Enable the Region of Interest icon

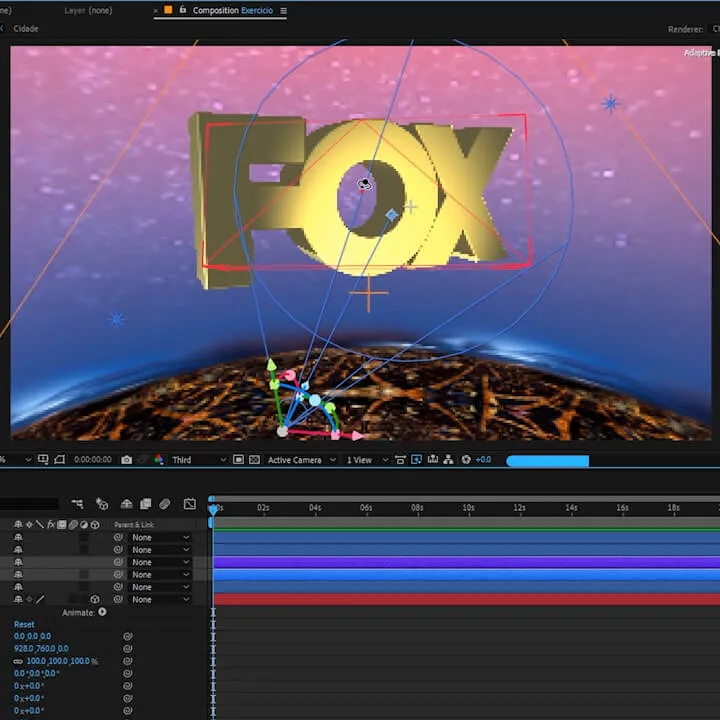[238, 460]
